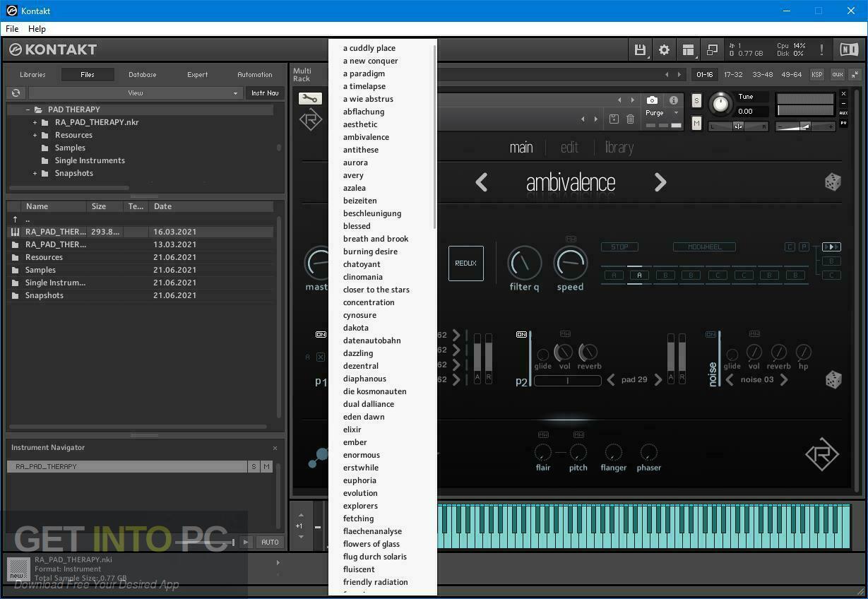Viewport: 868px width, 599px height.
Task: Open the View dropdown in browser
Action: tap(135, 93)
